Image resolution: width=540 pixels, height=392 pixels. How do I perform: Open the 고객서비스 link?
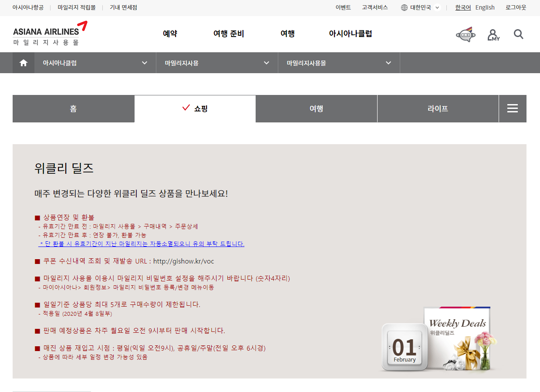[x=375, y=7]
